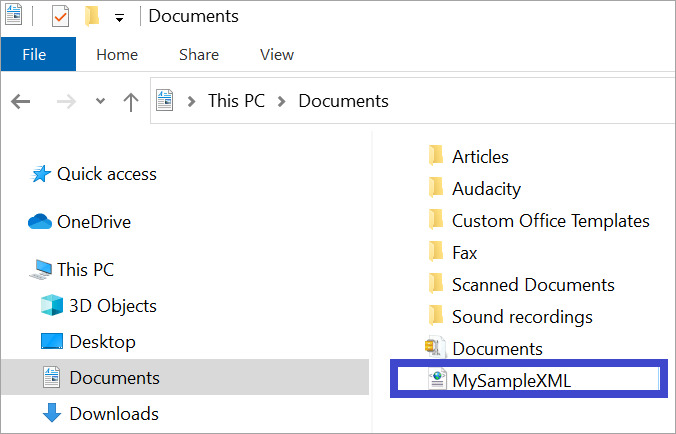Open Downloads from the navigation pane
Screen dimensions: 676x434
[x=113, y=414]
